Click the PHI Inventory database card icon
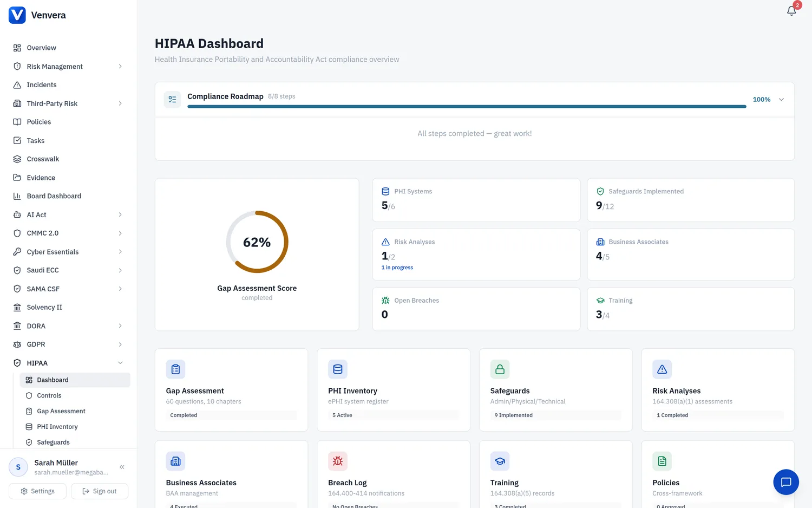The image size is (812, 508). point(338,369)
